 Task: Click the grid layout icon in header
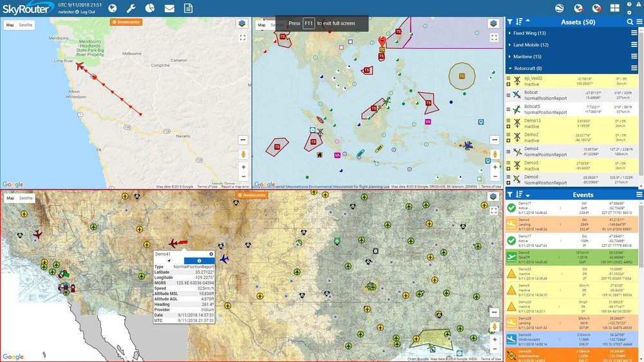click(614, 8)
